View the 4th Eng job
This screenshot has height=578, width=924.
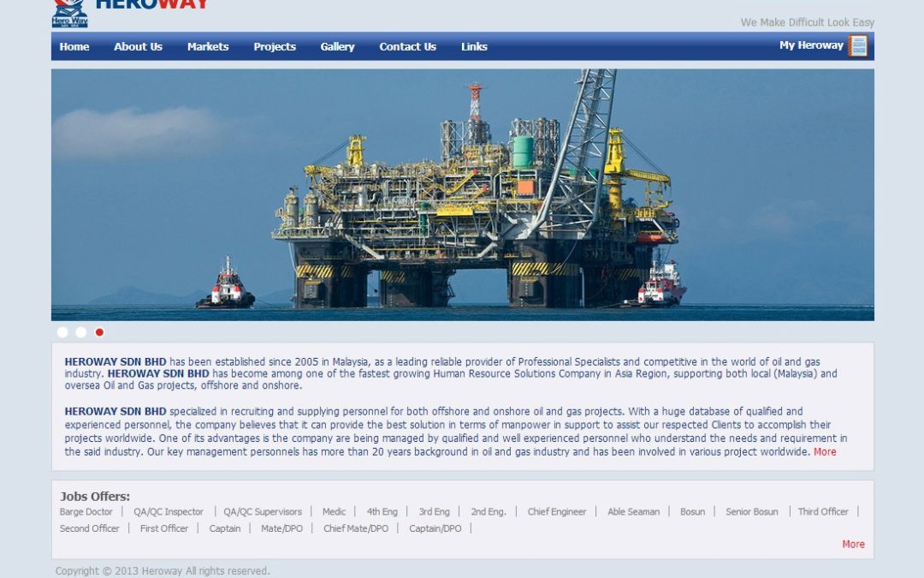point(382,512)
